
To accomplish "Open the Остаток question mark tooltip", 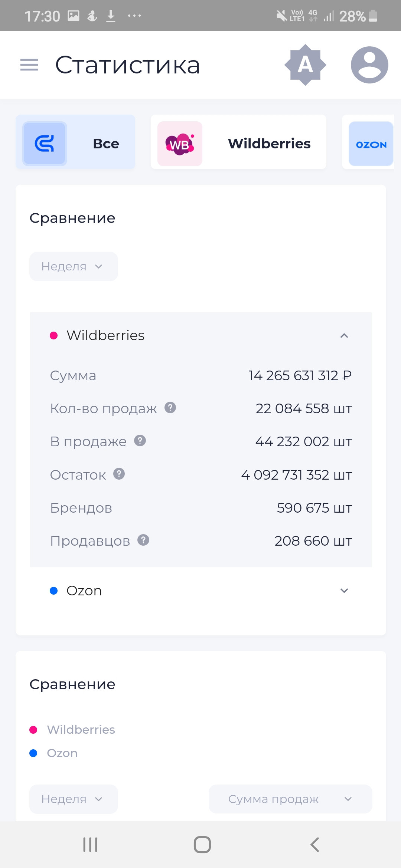I will click(x=119, y=474).
